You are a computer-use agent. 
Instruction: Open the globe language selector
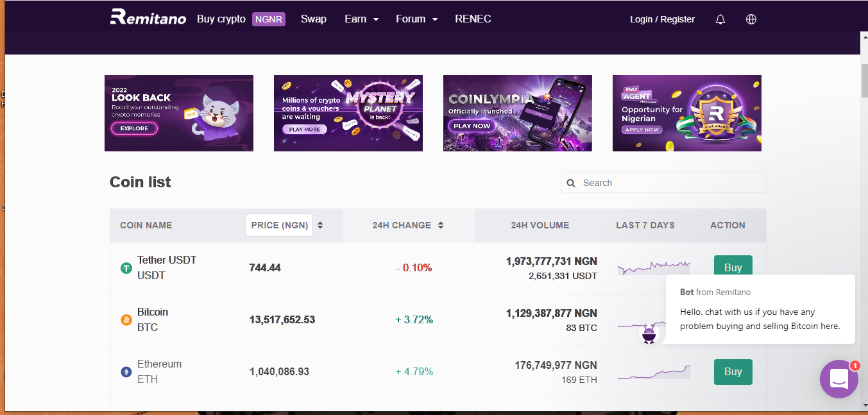click(751, 19)
